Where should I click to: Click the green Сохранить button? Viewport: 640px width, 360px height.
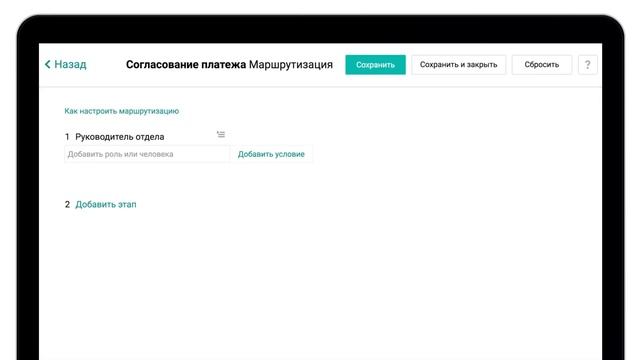[x=375, y=65]
